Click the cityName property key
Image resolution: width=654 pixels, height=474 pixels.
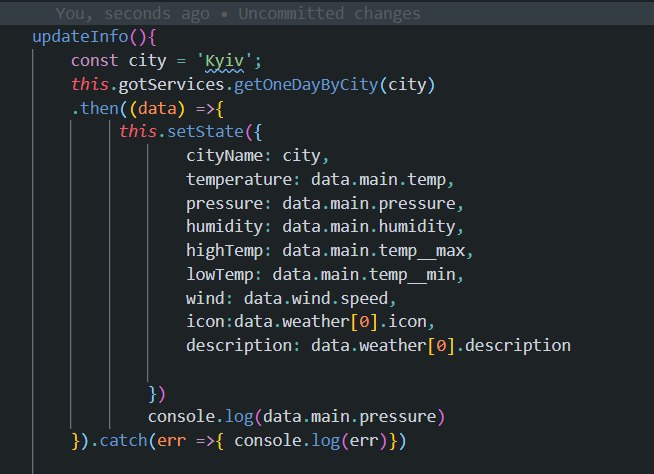point(225,156)
